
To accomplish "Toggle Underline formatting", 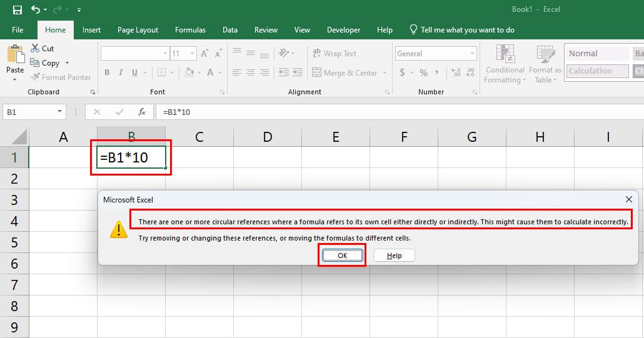I will coord(134,72).
